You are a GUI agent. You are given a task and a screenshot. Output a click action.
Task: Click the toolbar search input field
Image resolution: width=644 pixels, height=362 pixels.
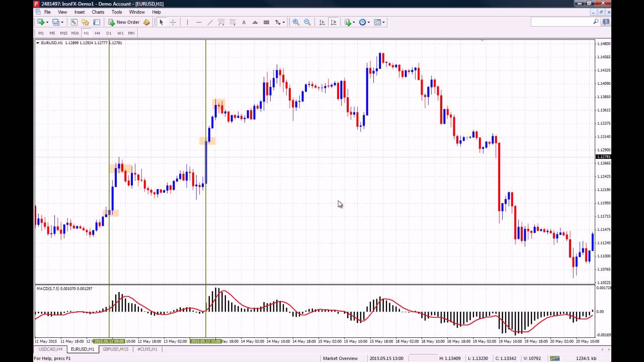click(561, 22)
